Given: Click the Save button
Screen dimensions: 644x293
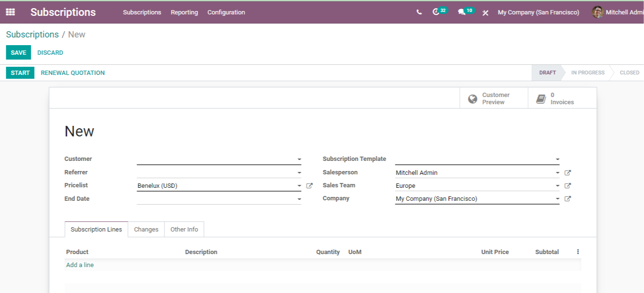Looking at the screenshot, I should 18,52.
